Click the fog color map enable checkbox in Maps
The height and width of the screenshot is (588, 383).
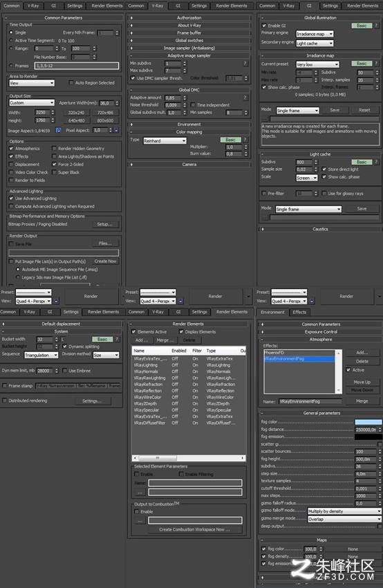[x=264, y=549]
